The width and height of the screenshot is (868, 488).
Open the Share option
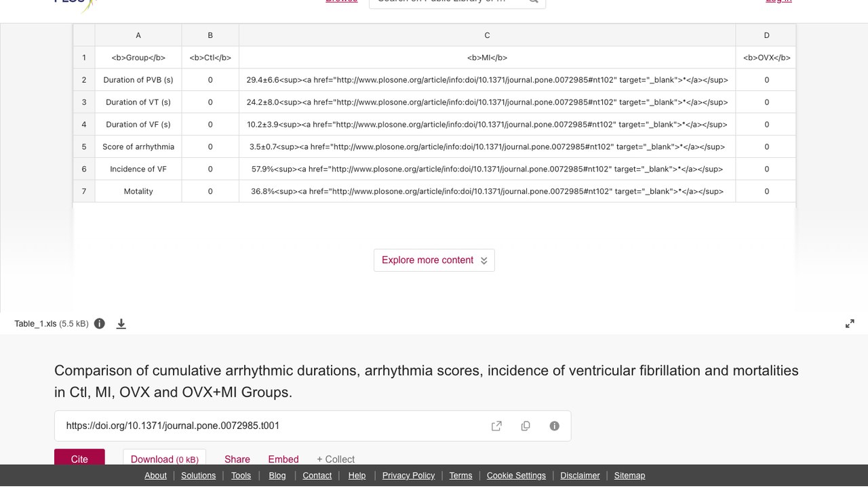tap(237, 459)
